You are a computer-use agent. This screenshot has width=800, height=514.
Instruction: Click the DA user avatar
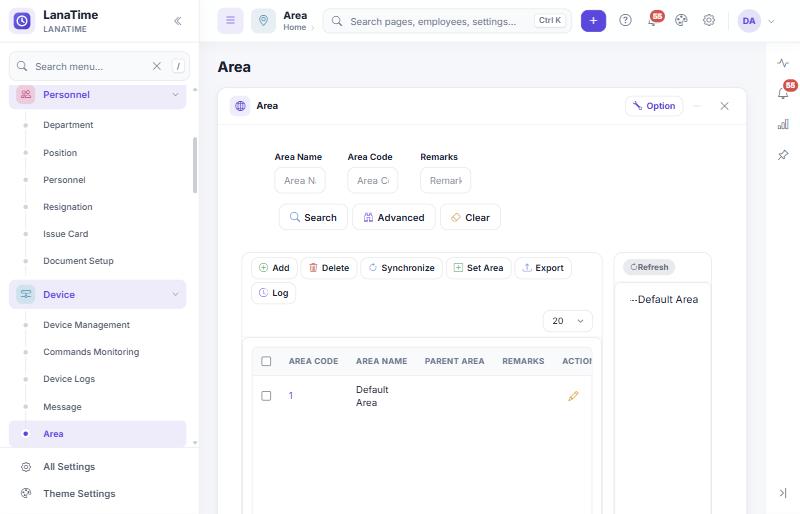(x=749, y=21)
